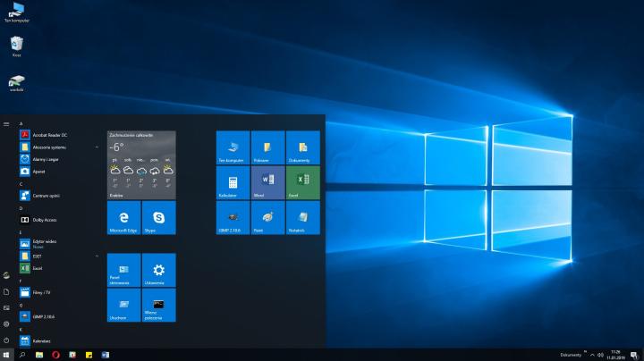The image size is (644, 361).
Task: Launch Opera from the taskbar
Action: 55,355
